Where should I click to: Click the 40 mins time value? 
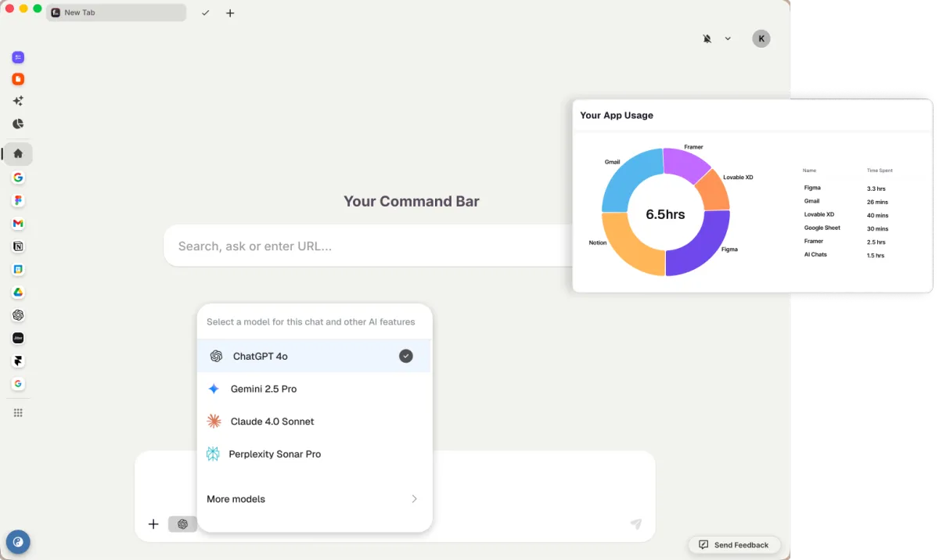pos(877,215)
